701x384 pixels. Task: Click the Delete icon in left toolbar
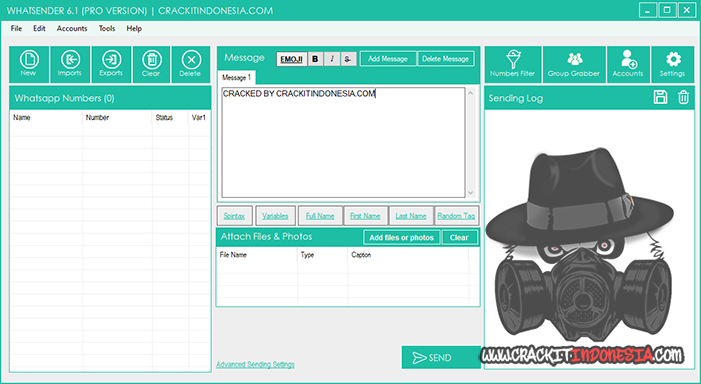191,64
